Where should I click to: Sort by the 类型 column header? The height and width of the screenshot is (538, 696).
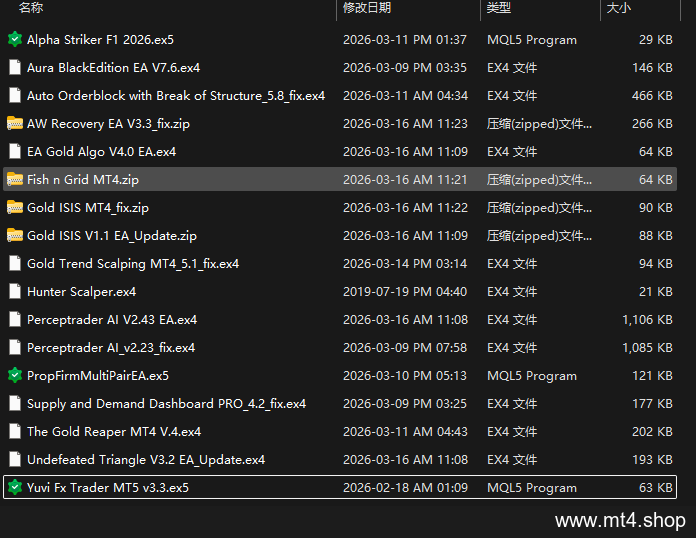(x=498, y=8)
